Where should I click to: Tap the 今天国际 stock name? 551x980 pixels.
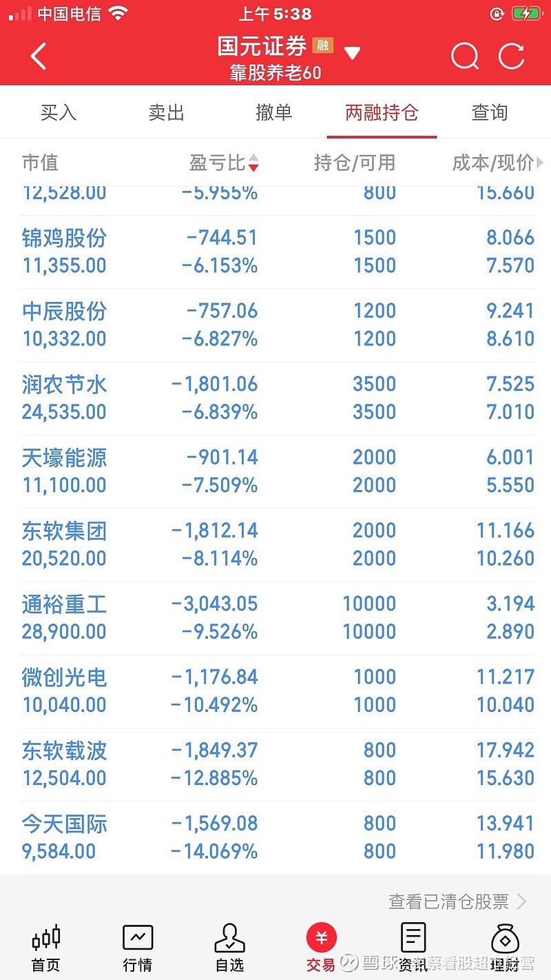tap(65, 824)
